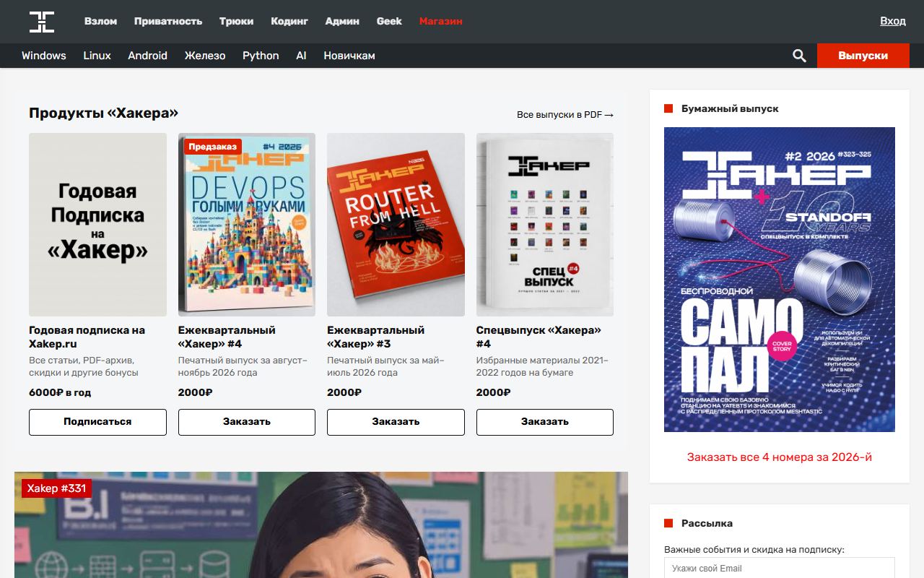Click the Рассылка heading
Image resolution: width=924 pixels, height=578 pixels.
[707, 523]
